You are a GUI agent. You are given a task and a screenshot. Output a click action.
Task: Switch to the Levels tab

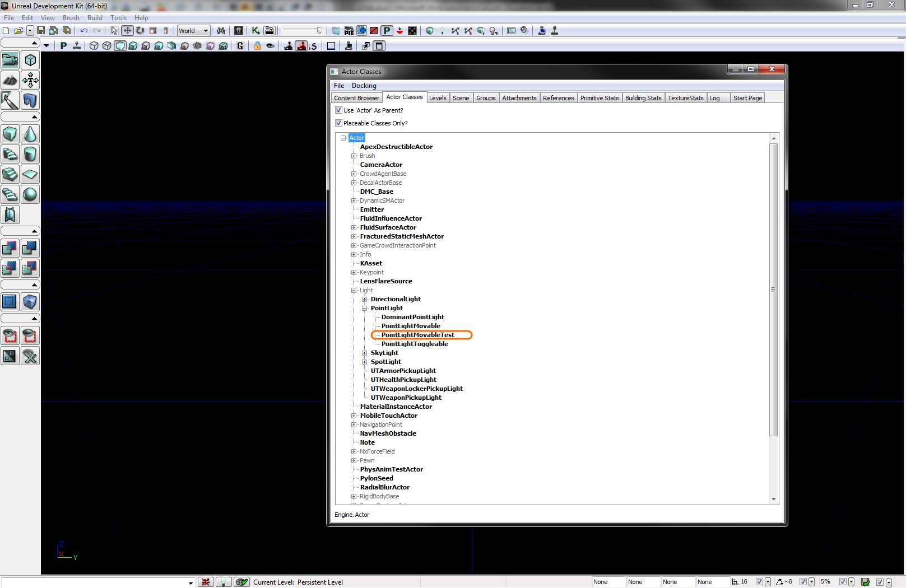(438, 98)
